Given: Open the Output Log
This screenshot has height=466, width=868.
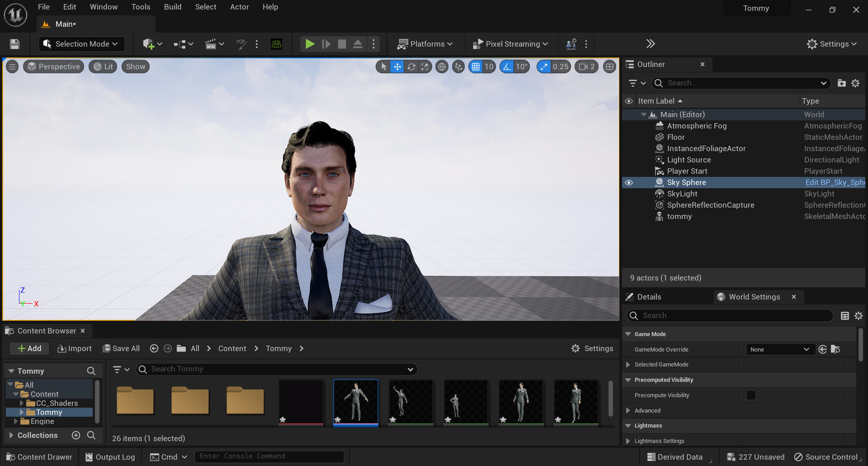Looking at the screenshot, I should [x=110, y=457].
